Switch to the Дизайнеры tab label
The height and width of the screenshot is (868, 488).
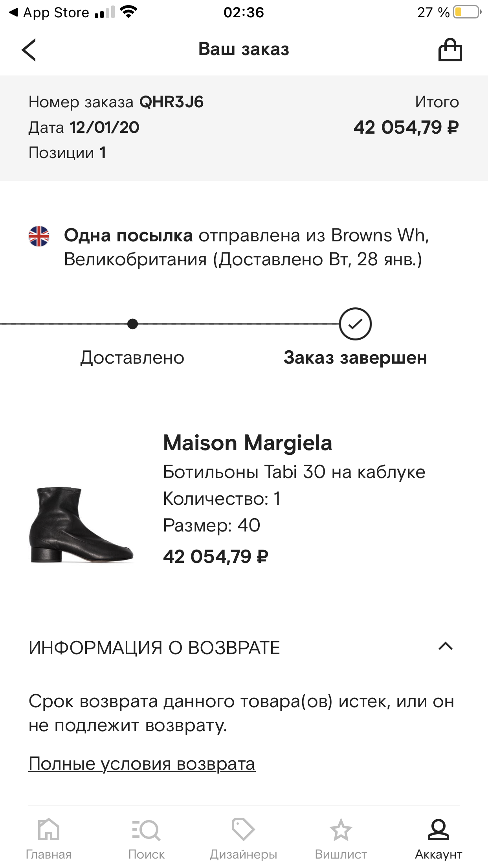243,855
